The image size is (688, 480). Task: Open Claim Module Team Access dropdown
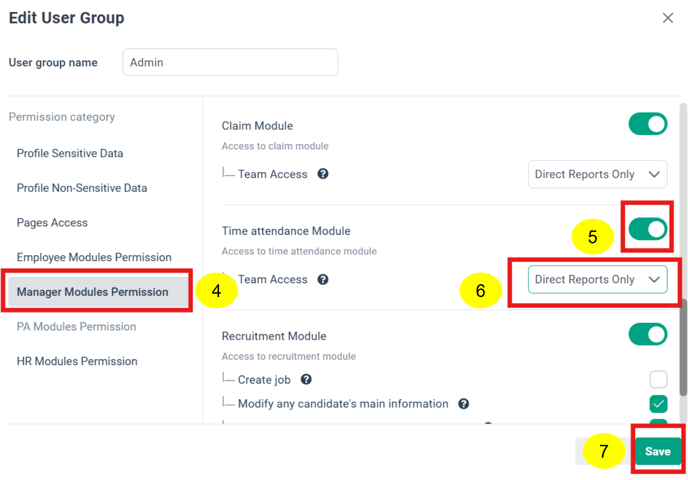(x=598, y=174)
